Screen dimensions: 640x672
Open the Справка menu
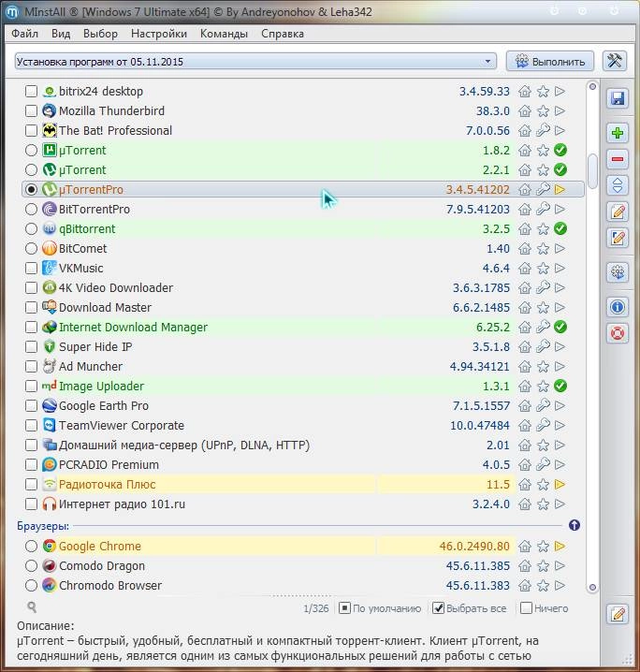(x=283, y=34)
